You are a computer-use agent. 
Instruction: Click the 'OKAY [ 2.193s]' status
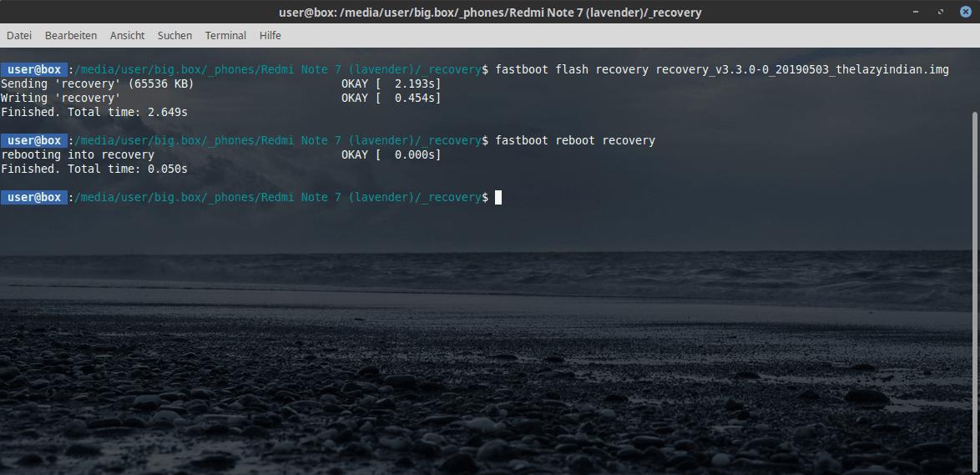click(391, 83)
